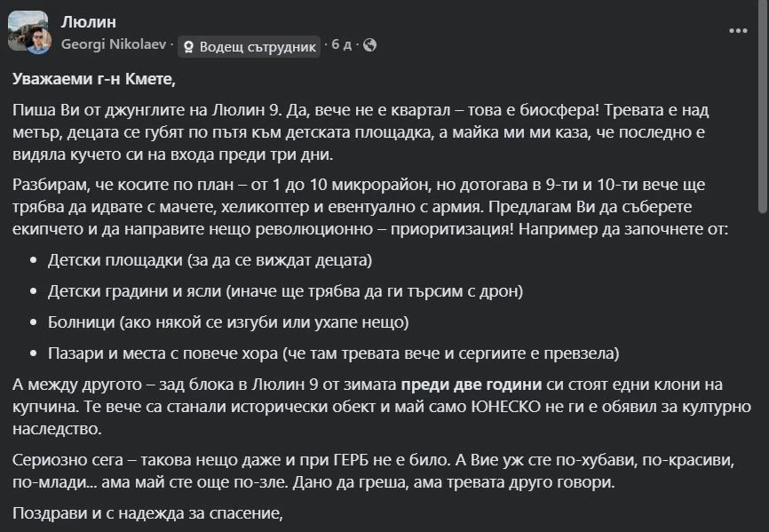The width and height of the screenshot is (769, 532).
Task: Click the top contributor badge icon
Action: pos(189,47)
